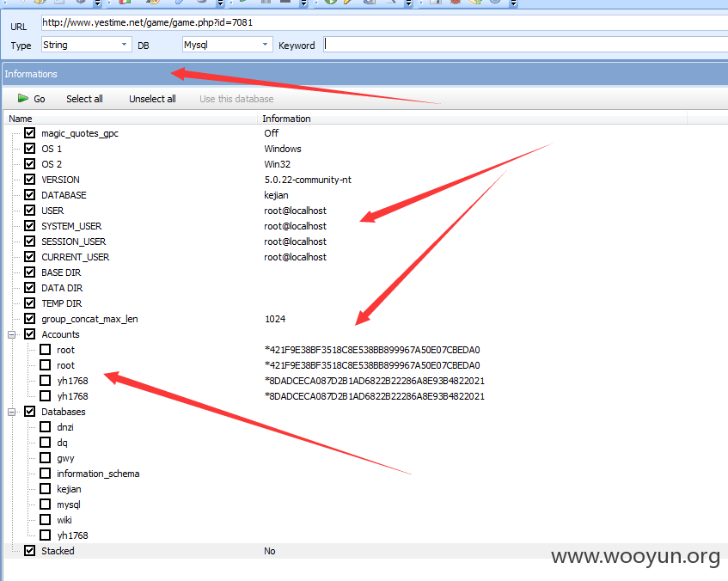Uncheck the DATA DIR checkbox
The height and width of the screenshot is (581, 728).
(30, 287)
